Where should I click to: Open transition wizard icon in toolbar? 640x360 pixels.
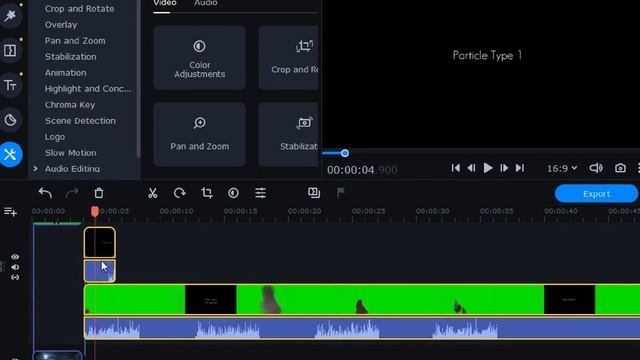314,193
